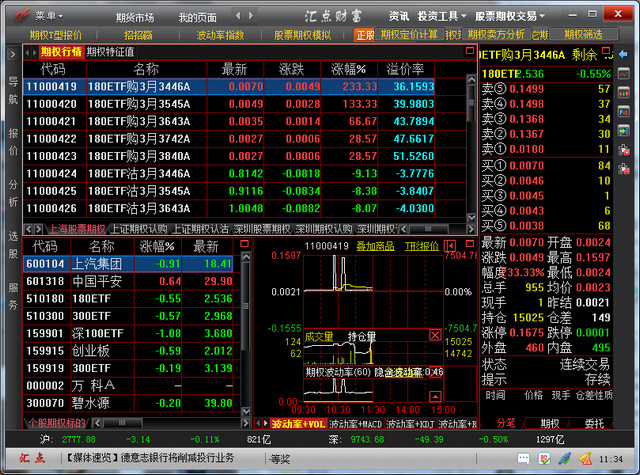Expand the 投资工具 menu

pos(440,16)
